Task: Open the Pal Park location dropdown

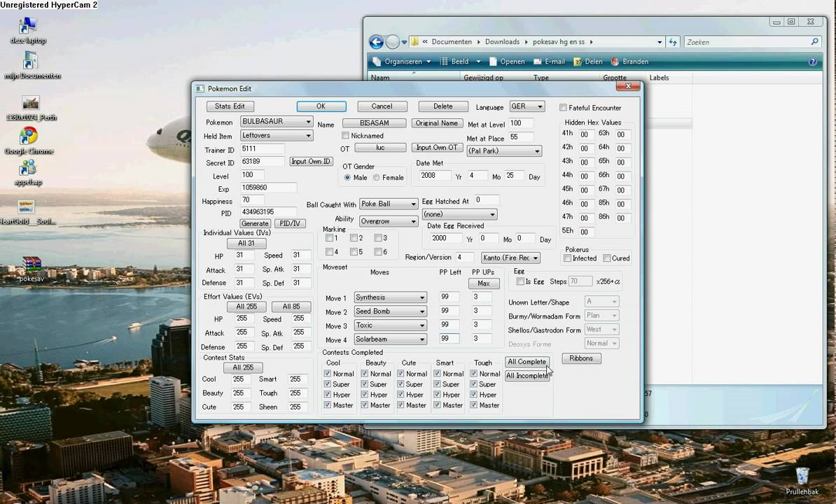Action: (x=504, y=150)
